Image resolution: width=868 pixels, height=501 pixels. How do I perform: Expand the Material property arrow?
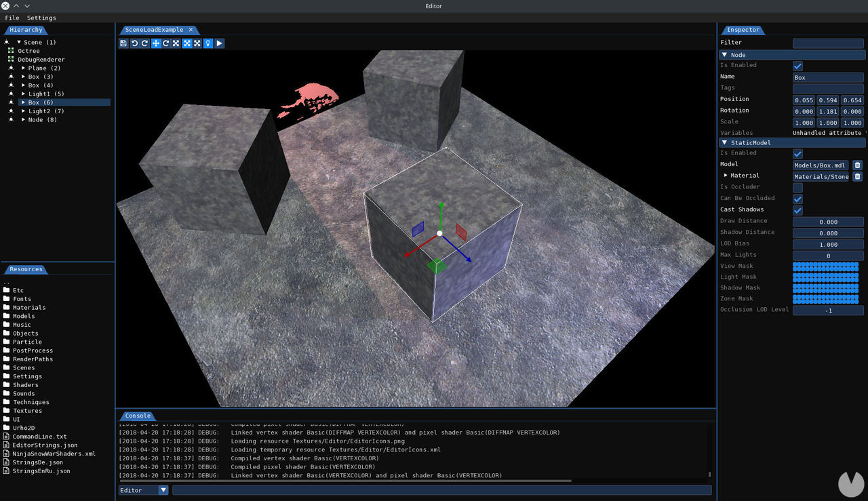coord(726,175)
